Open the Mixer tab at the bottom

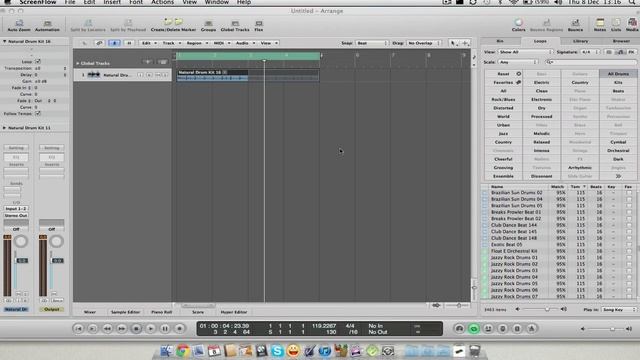click(x=90, y=312)
